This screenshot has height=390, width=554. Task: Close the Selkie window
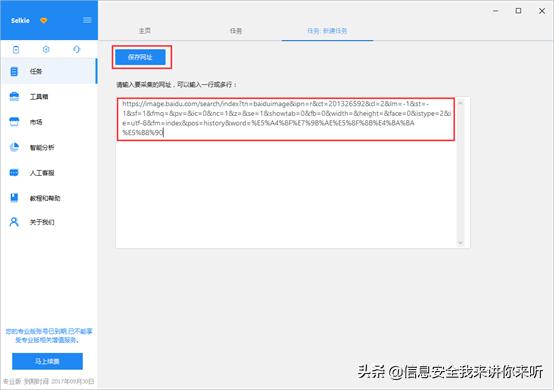click(x=542, y=11)
